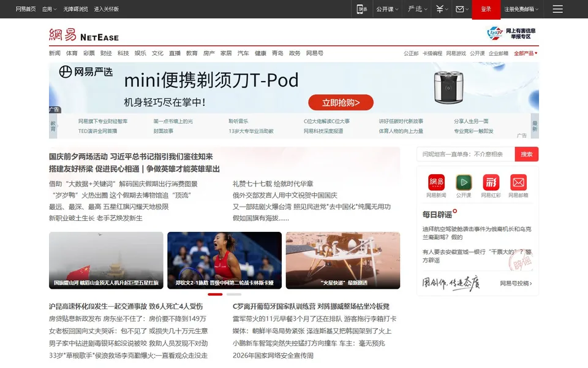This screenshot has width=588, height=368.
Task: Click the search input field
Action: click(x=466, y=154)
